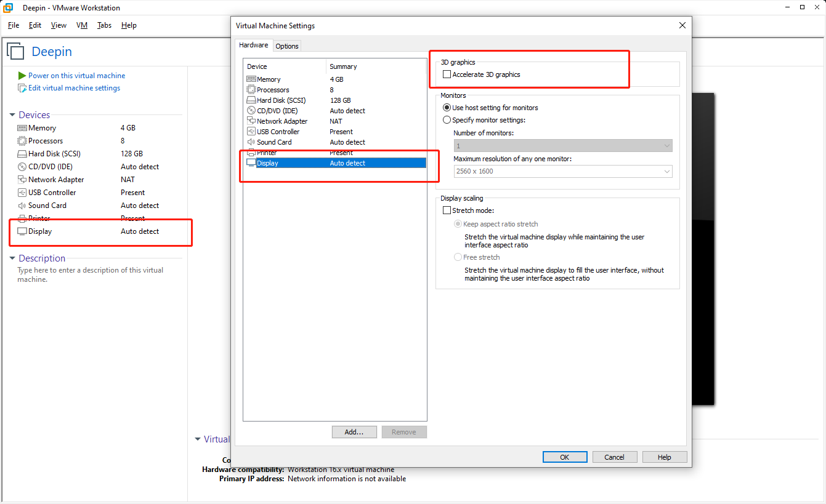Close the Virtual Machine Settings dialog
The image size is (826, 504).
pyautogui.click(x=682, y=25)
